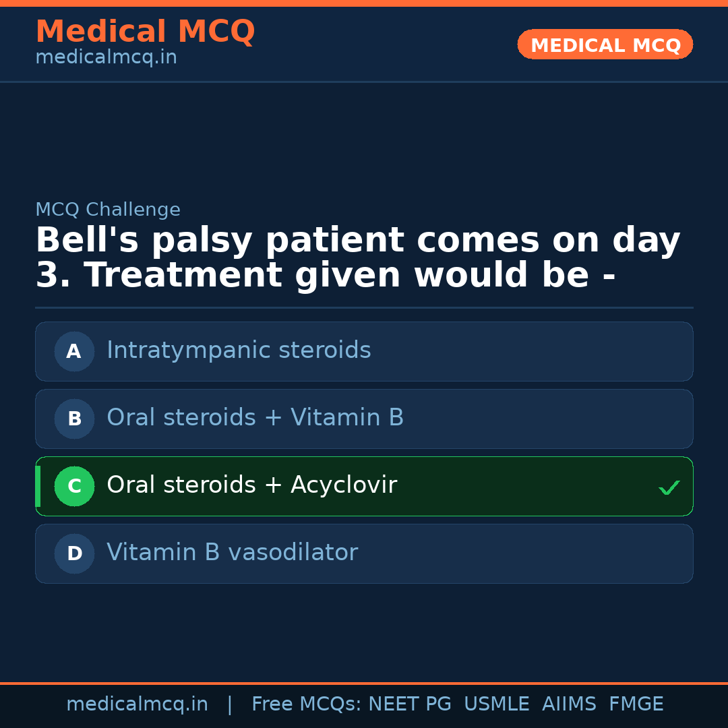This screenshot has width=728, height=728.
Task: Click the green accent bar on option C
Action: click(x=38, y=486)
